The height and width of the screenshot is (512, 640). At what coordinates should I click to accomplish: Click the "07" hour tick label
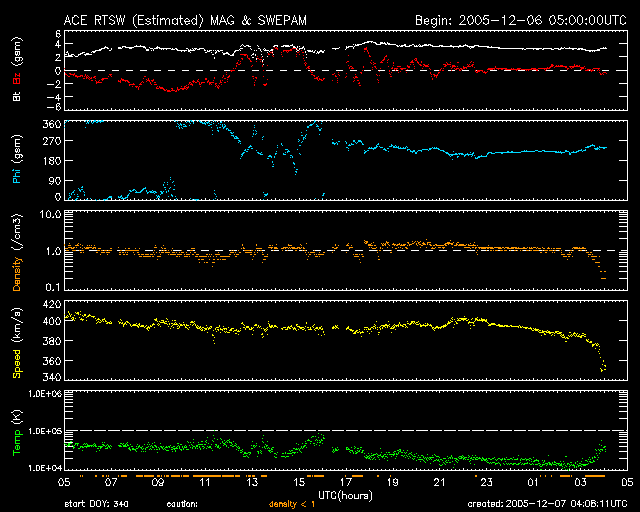coord(111,483)
